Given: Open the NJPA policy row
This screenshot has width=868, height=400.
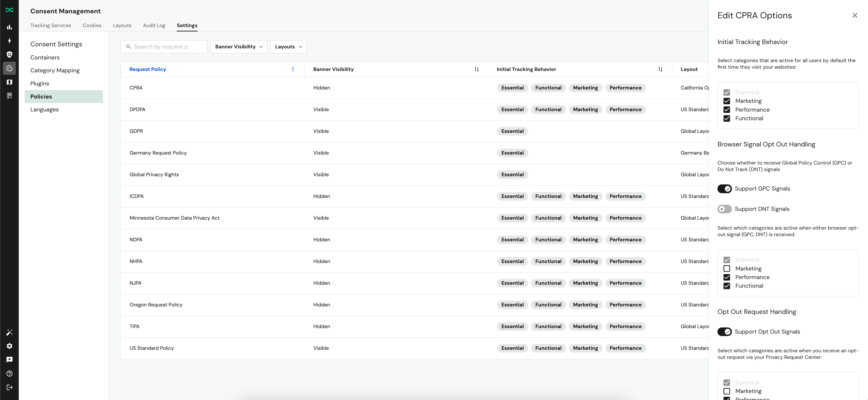Looking at the screenshot, I should [x=415, y=283].
